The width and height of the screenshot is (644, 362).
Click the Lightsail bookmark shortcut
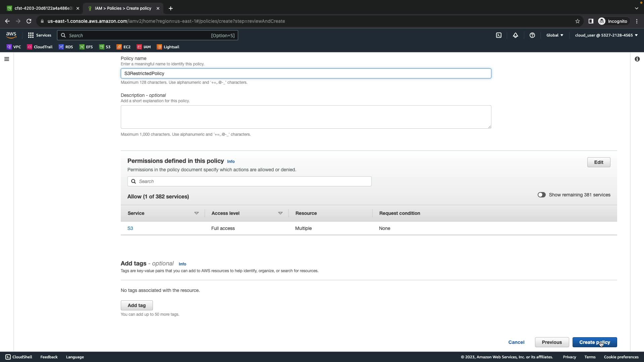168,47
